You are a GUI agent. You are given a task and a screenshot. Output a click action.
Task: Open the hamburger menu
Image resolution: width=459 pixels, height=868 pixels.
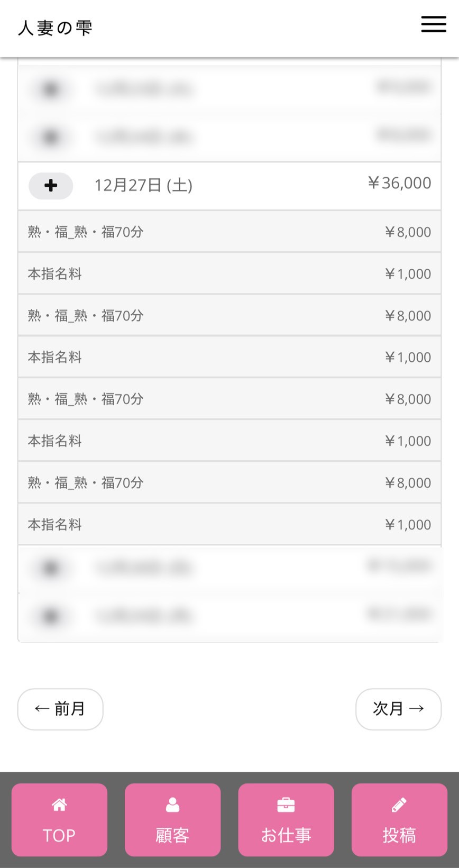tap(434, 24)
